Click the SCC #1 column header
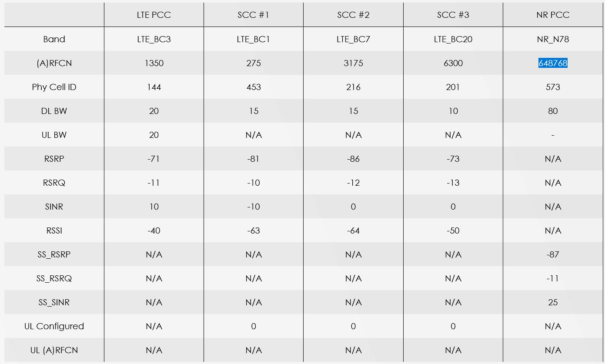This screenshot has height=364, width=605. click(254, 15)
